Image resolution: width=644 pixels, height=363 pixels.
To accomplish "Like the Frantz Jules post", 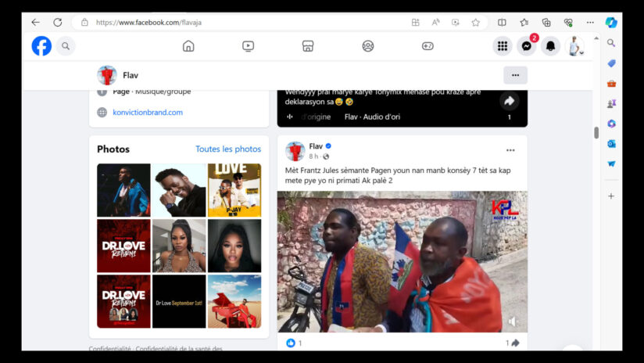I will (x=291, y=343).
